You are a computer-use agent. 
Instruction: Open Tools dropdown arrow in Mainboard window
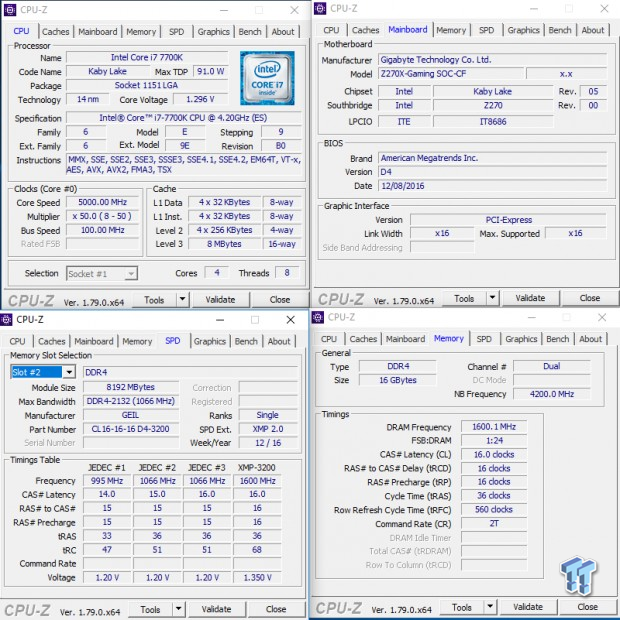(492, 298)
